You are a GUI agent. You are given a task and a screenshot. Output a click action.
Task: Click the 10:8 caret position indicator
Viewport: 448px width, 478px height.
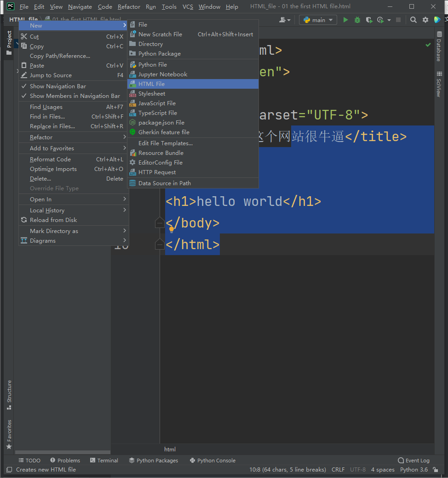[287, 470]
